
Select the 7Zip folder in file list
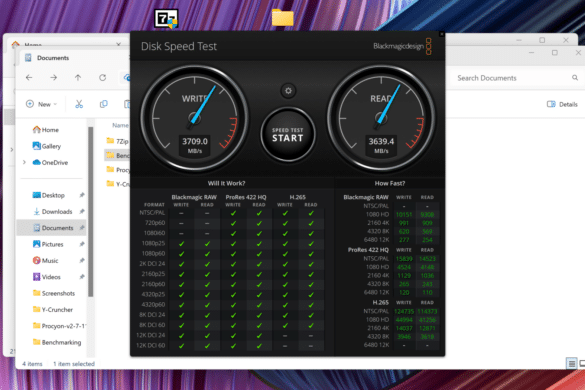click(x=117, y=141)
